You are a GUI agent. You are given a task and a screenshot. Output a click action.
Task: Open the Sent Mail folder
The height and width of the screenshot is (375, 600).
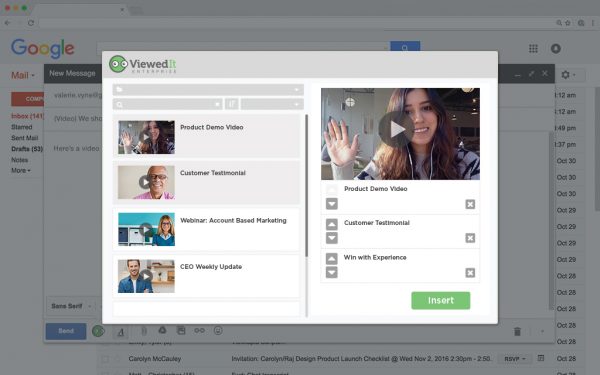24,138
